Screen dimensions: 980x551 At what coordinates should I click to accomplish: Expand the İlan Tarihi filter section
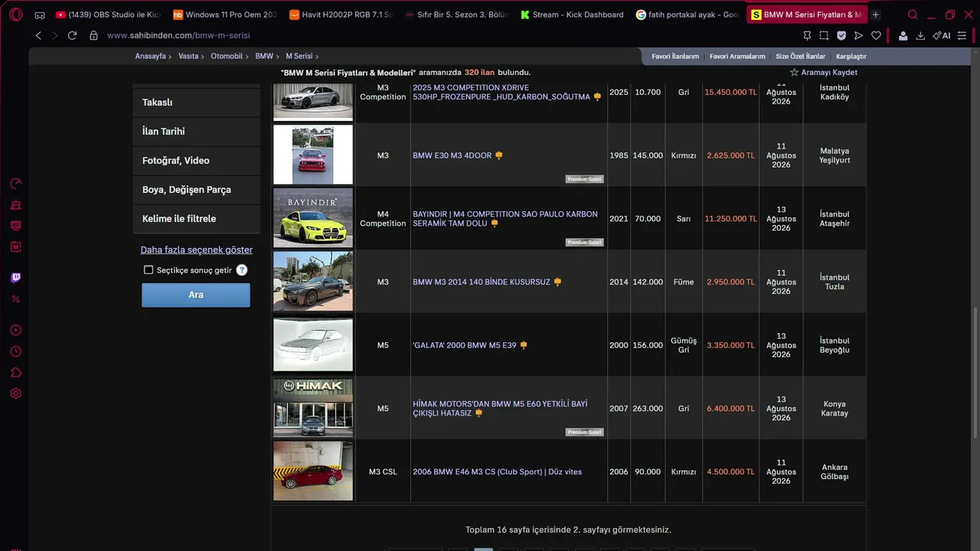click(x=196, y=132)
